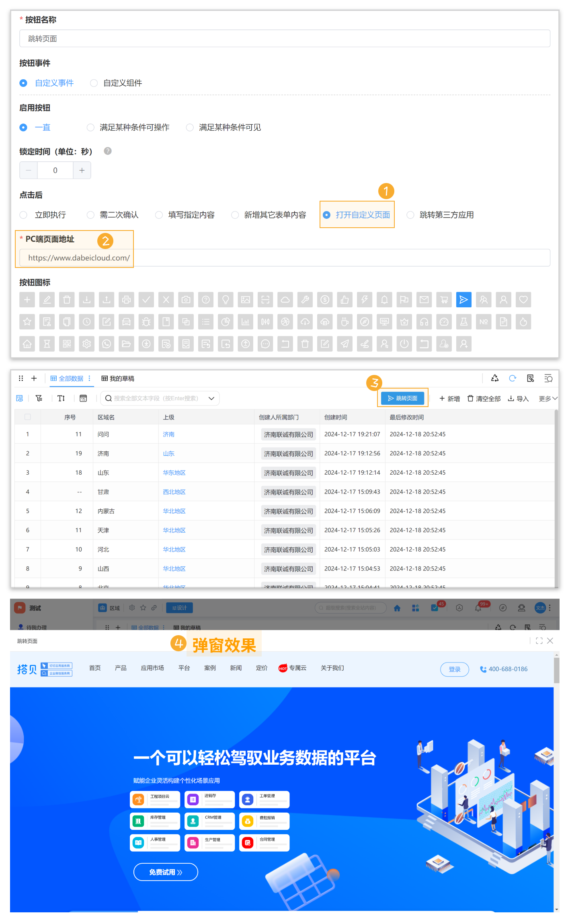Choose the pencil edit button icon
The width and height of the screenshot is (568, 924).
coord(47,300)
